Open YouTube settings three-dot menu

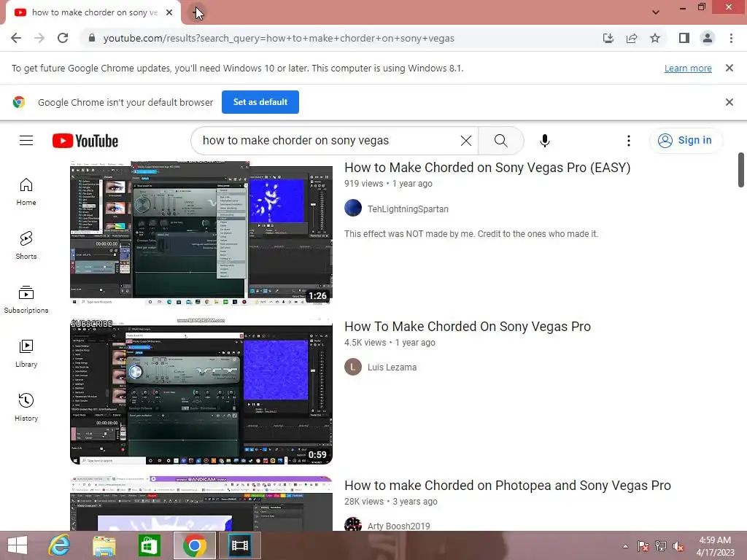tap(628, 141)
